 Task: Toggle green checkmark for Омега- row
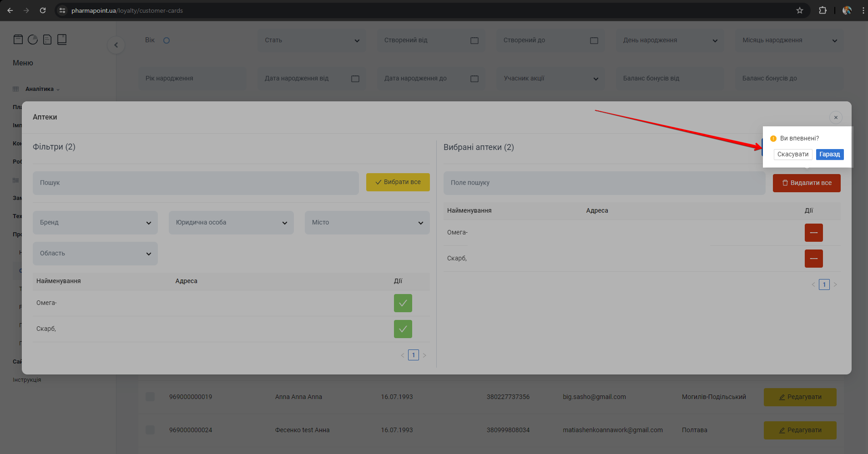click(403, 303)
